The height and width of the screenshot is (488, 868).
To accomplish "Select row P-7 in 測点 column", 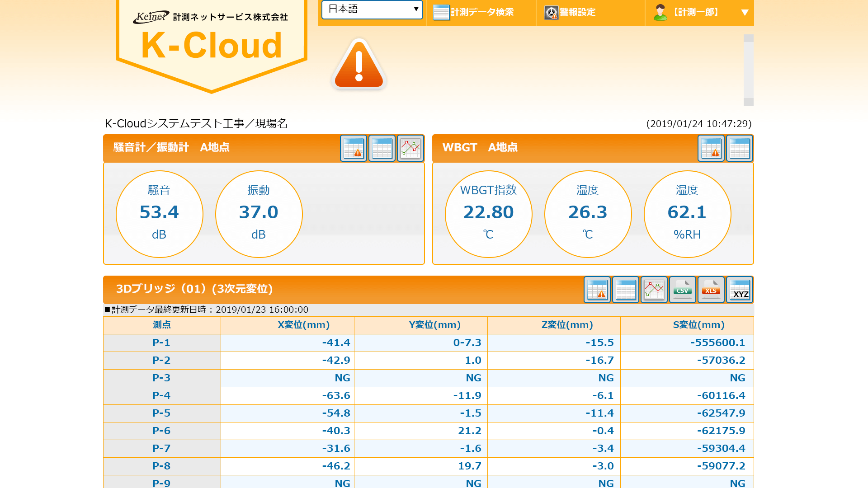I will point(162,449).
